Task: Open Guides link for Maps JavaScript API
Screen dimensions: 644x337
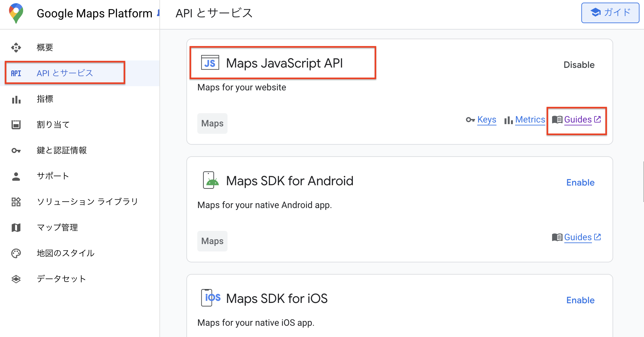Action: (x=578, y=120)
